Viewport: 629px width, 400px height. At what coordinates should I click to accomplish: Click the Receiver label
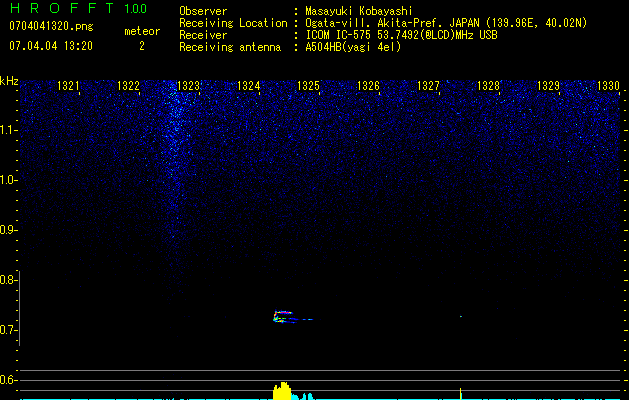tap(203, 35)
